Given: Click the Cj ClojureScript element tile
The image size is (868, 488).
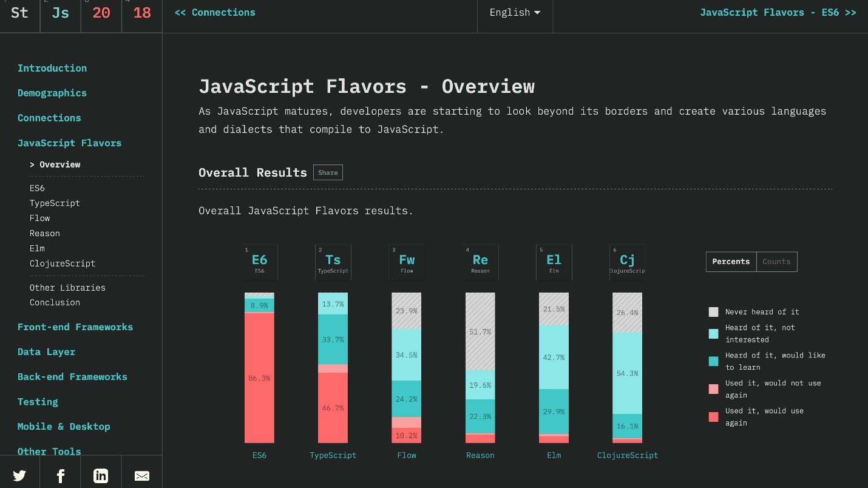Looking at the screenshot, I should [627, 262].
